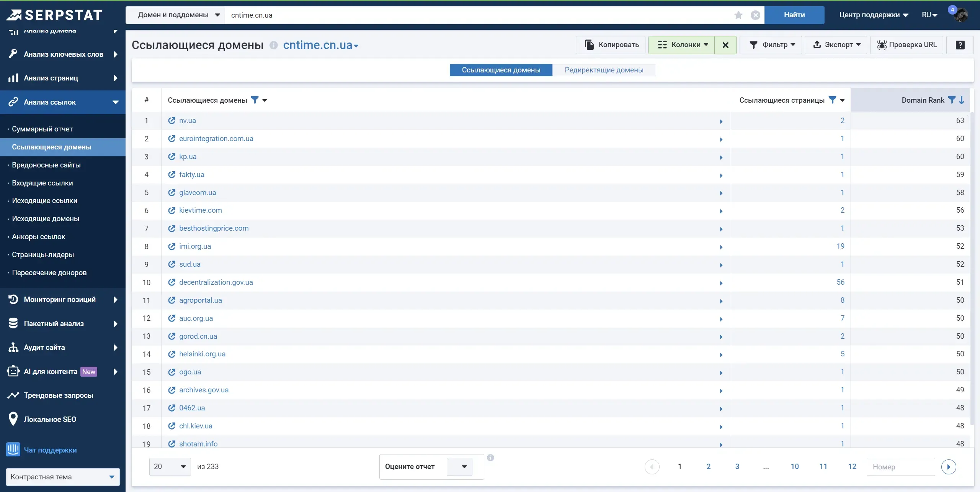Go to next page with arrow button
Image resolution: width=980 pixels, height=492 pixels.
(949, 467)
